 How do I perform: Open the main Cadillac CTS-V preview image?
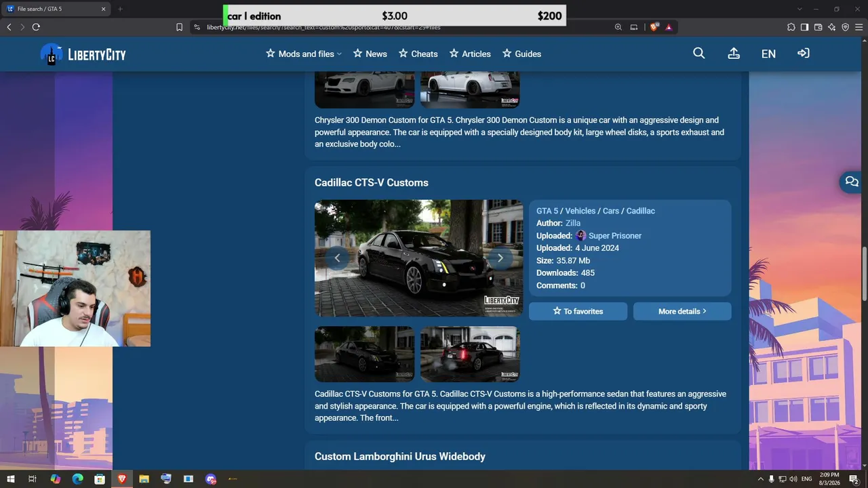(x=418, y=258)
